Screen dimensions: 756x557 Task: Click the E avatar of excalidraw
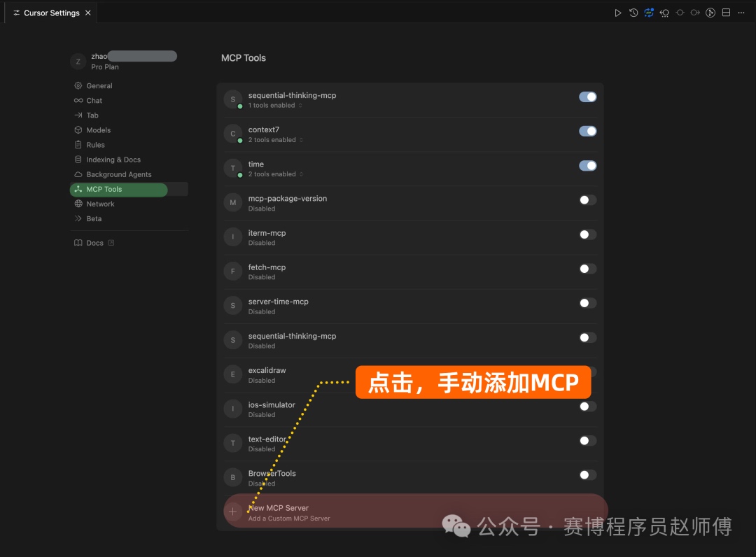coord(233,374)
